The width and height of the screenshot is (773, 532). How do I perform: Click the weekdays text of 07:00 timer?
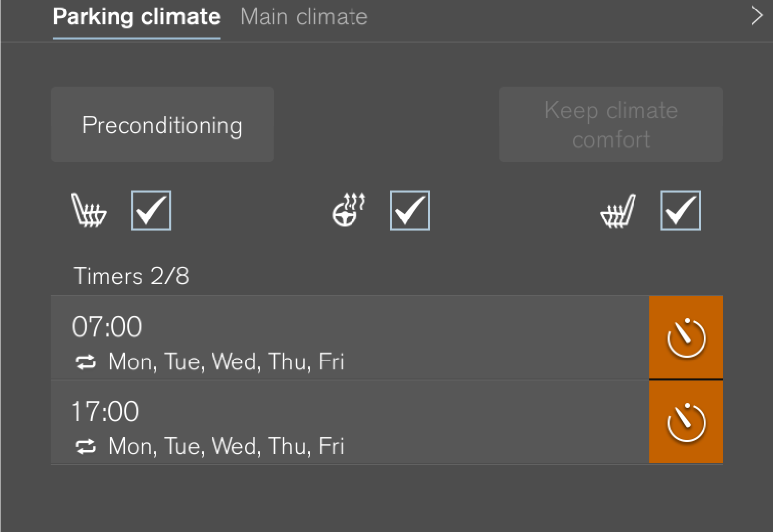[x=226, y=362]
